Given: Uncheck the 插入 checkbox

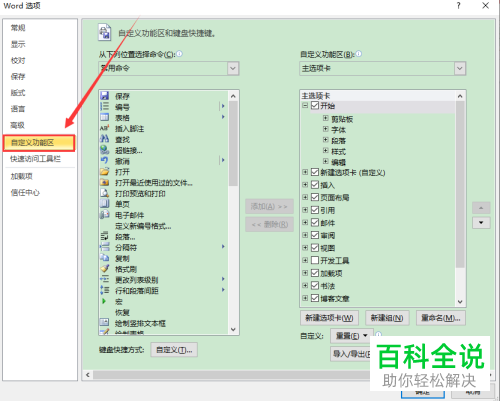Looking at the screenshot, I should pos(315,185).
